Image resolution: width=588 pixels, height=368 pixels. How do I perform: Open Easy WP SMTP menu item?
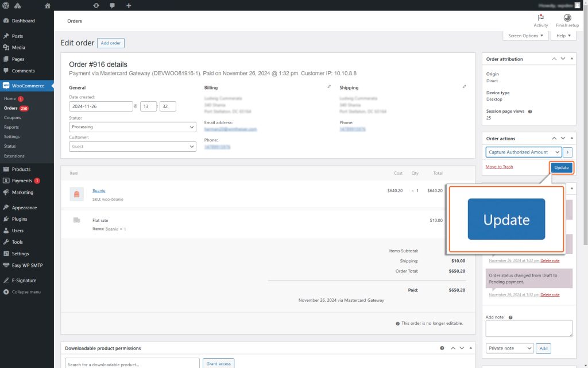[27, 265]
